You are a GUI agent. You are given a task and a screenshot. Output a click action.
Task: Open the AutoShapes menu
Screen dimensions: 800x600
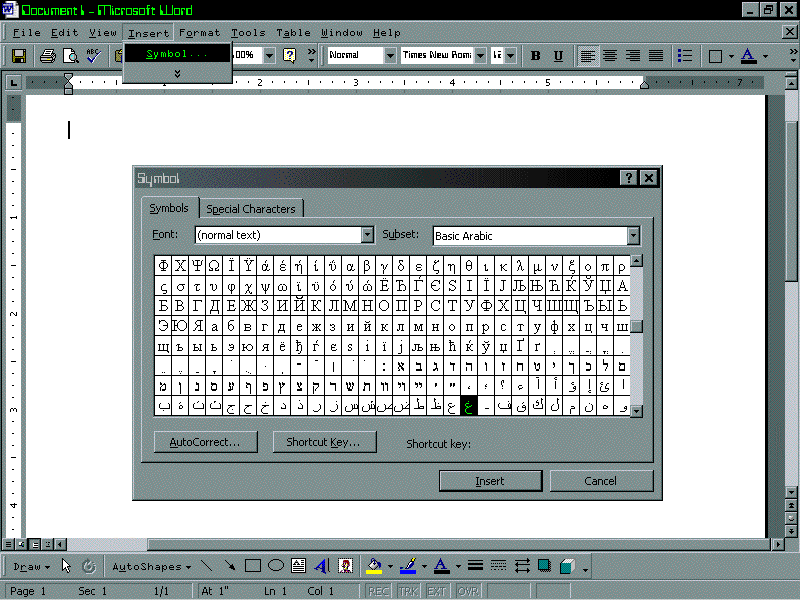point(152,566)
